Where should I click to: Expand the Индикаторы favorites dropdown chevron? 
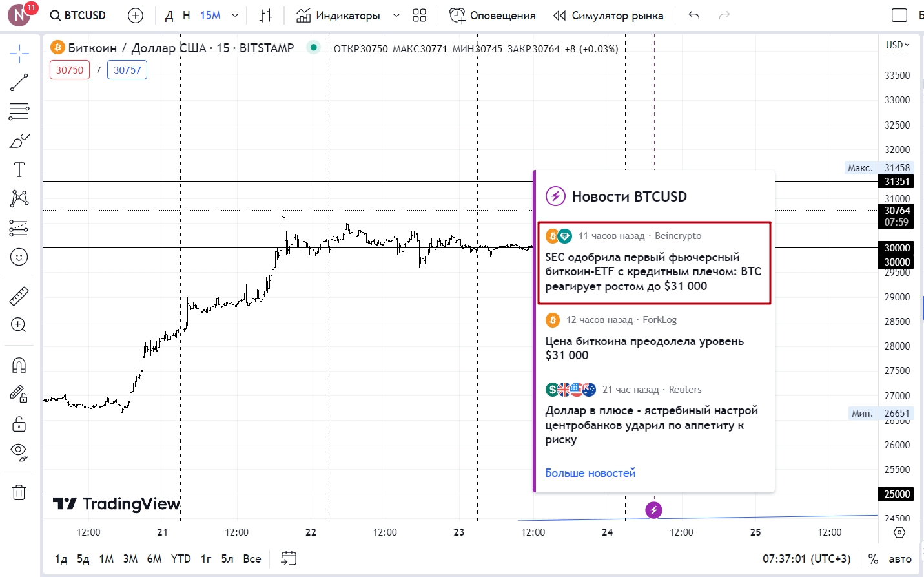click(x=396, y=16)
